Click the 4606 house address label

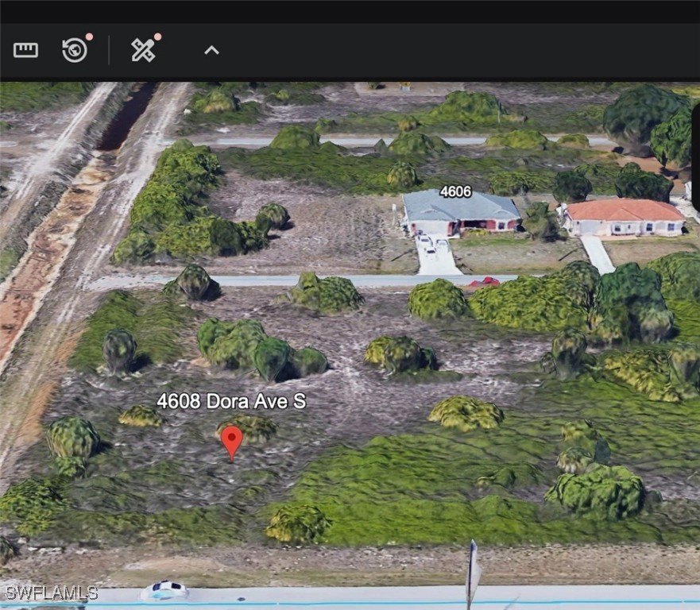click(455, 191)
